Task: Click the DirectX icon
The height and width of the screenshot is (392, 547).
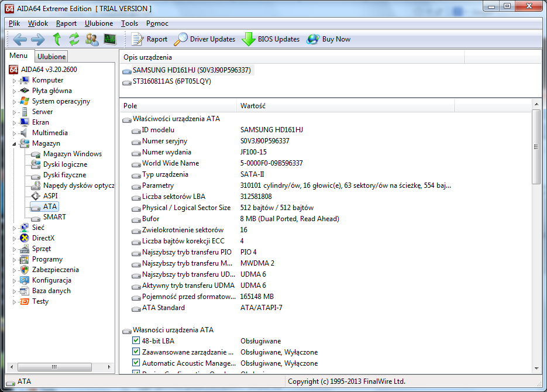Action: (25, 238)
